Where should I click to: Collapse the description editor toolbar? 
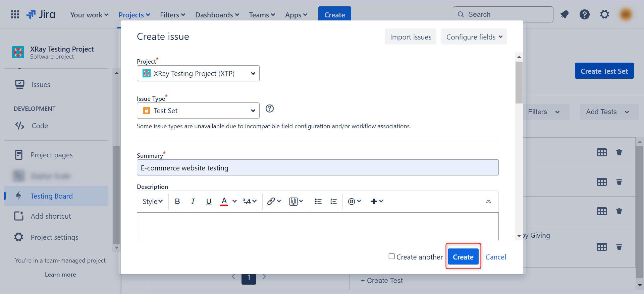coord(488,201)
